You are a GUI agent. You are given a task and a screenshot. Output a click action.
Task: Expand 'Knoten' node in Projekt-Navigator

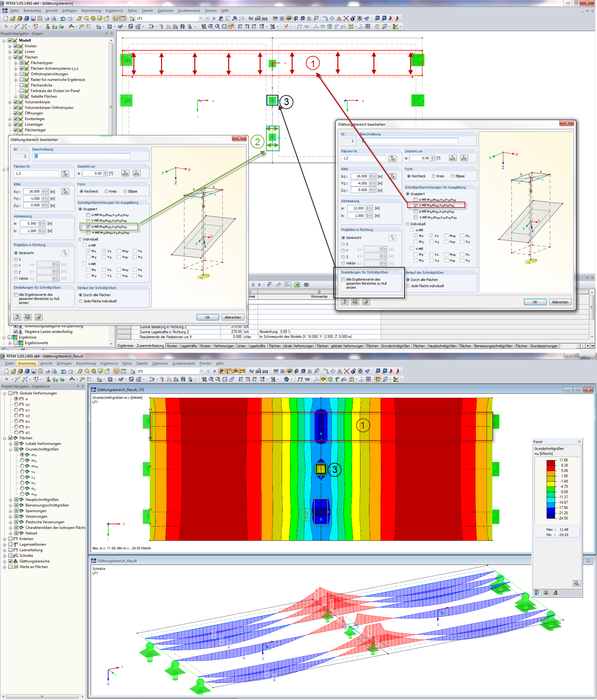[10, 46]
